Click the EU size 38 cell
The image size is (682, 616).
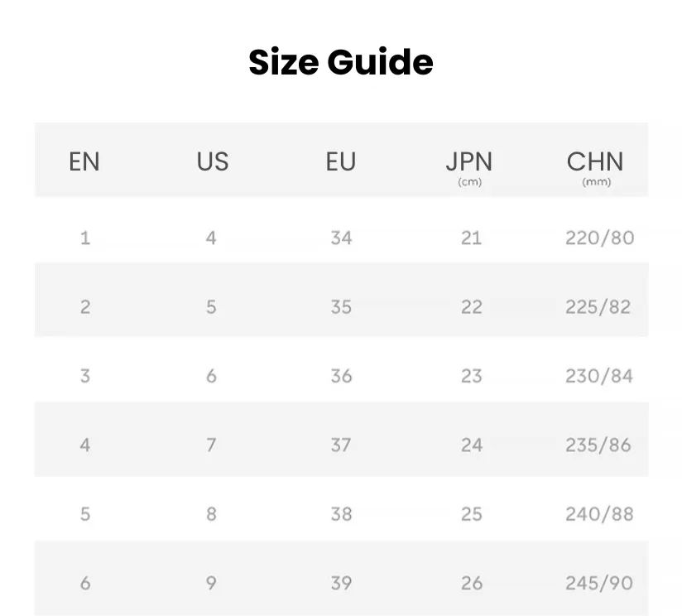[341, 514]
